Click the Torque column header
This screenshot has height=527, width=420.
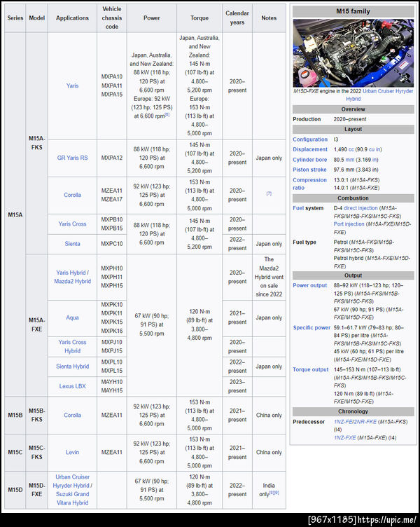click(x=199, y=18)
